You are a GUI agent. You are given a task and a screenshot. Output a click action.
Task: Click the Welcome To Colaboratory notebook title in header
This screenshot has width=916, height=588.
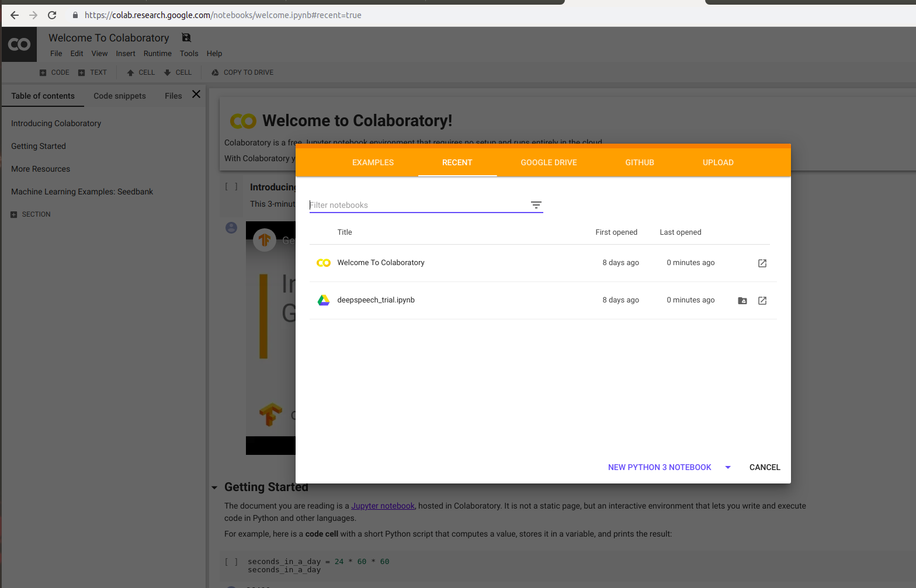point(109,37)
